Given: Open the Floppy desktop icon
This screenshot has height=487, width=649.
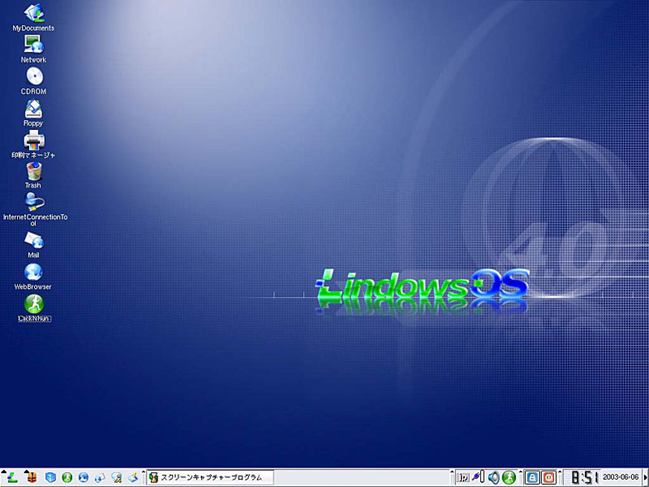Looking at the screenshot, I should 33,109.
